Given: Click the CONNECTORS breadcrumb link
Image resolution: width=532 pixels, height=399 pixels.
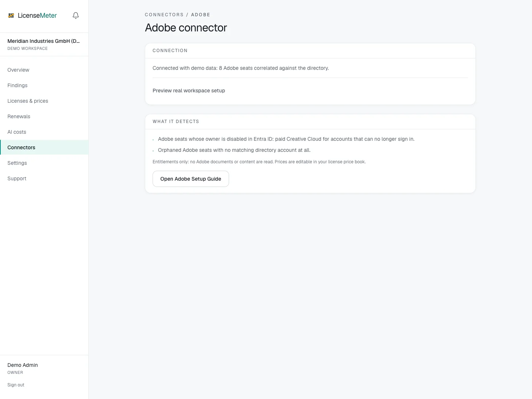Looking at the screenshot, I should (164, 15).
